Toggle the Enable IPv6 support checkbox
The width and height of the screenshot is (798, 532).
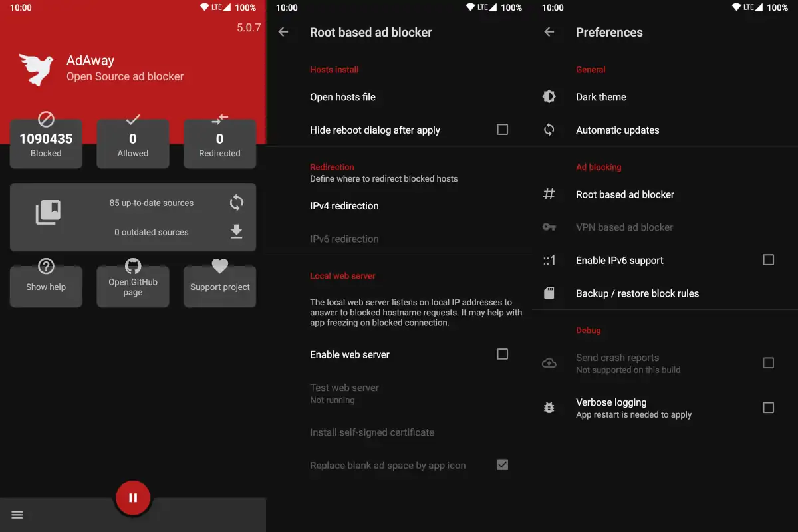coord(768,260)
